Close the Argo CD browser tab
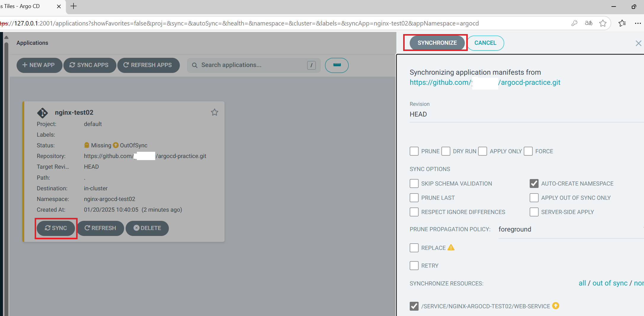Screen dimensions: 644x316 point(59,6)
